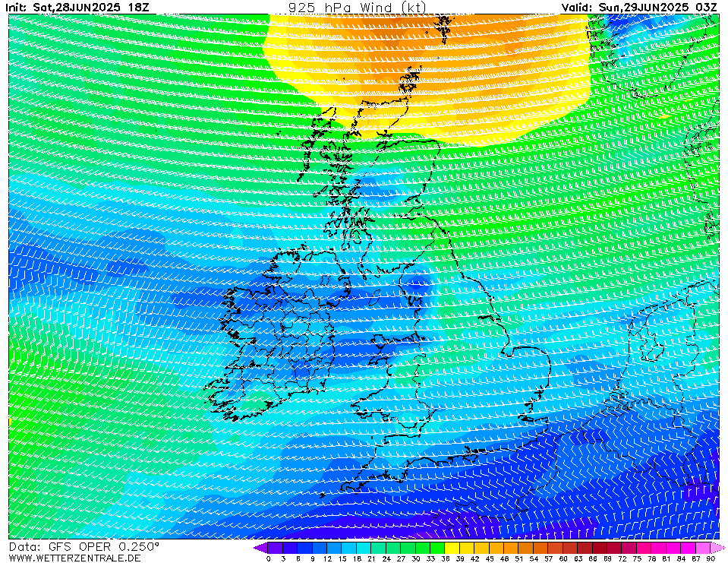Viewport: 728px width, 563px height.
Task: Click the legend value '81'
Action: (667, 558)
